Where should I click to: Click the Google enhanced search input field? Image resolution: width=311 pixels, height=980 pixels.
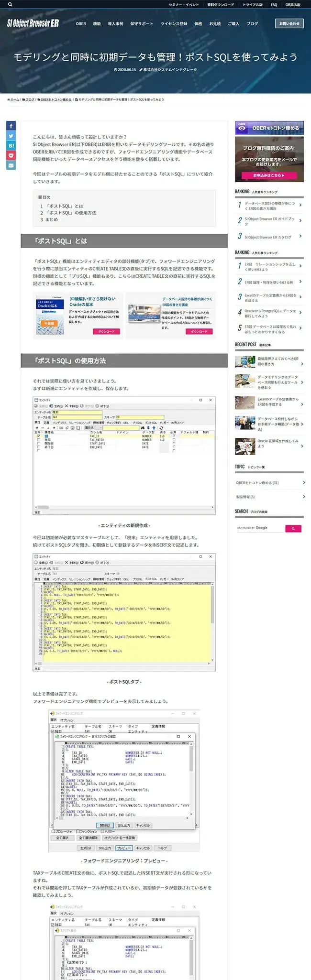pos(259,528)
